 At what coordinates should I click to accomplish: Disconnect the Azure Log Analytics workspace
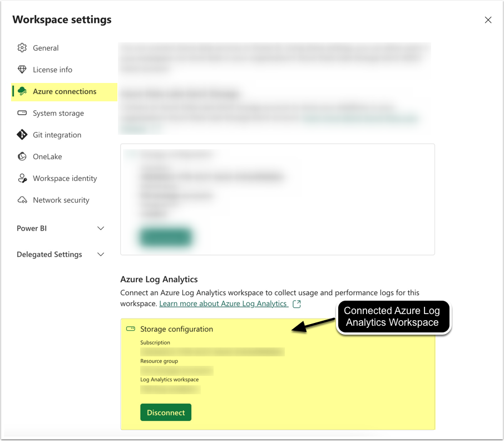(x=166, y=413)
